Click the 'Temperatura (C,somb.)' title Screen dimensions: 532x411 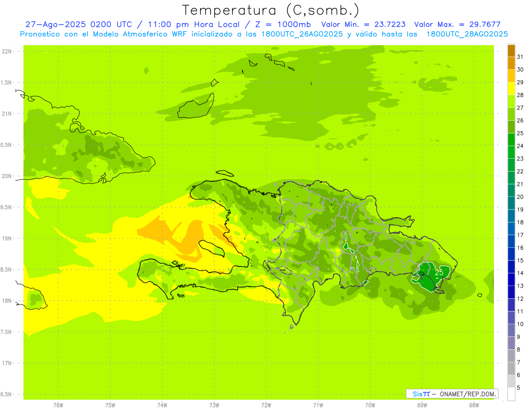point(271,10)
